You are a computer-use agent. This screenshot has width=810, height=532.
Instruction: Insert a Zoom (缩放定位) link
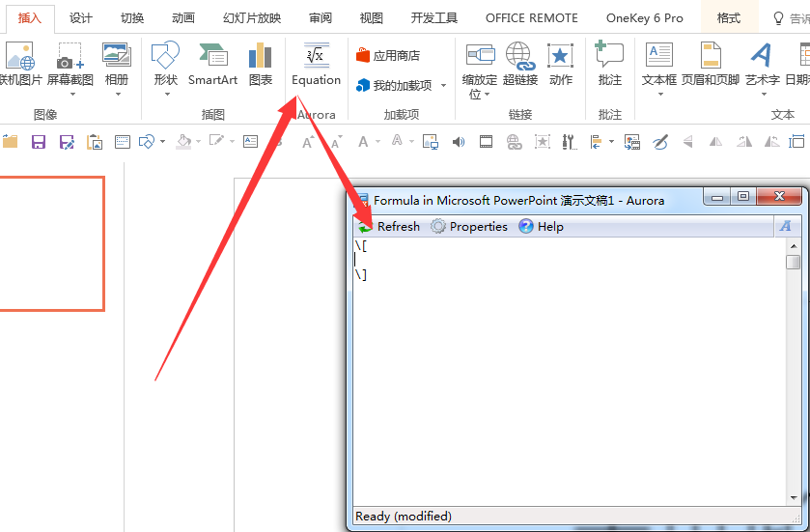pyautogui.click(x=480, y=70)
